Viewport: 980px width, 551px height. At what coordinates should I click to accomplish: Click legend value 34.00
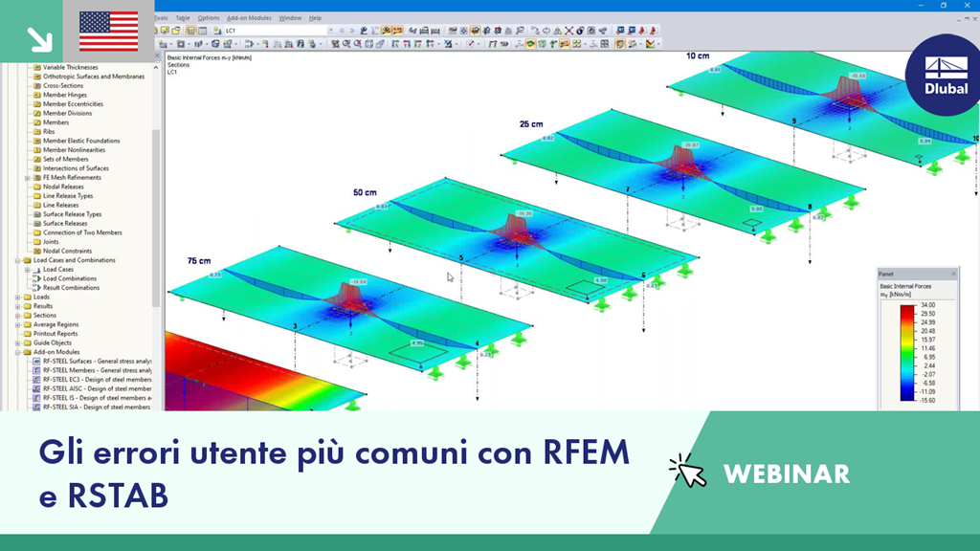tap(927, 305)
